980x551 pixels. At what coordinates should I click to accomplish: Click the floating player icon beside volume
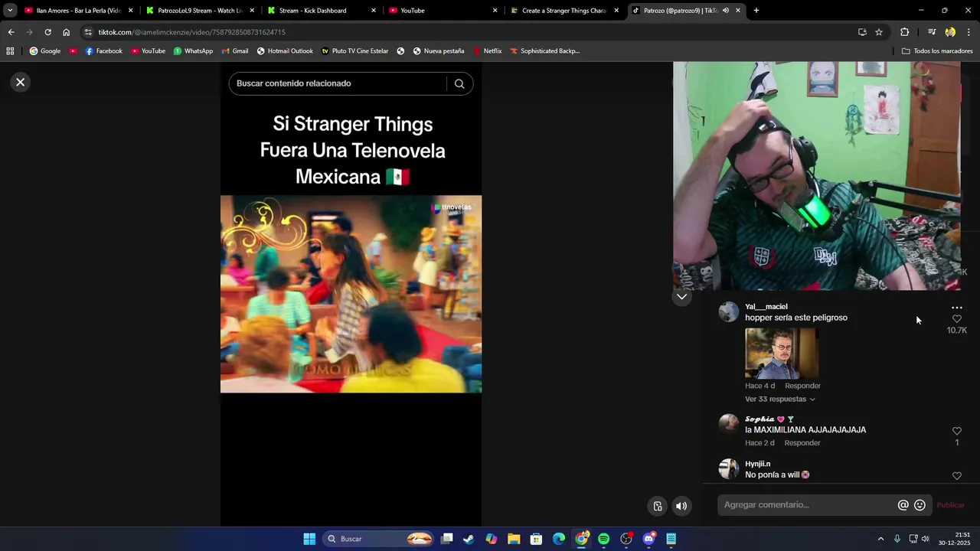click(658, 506)
